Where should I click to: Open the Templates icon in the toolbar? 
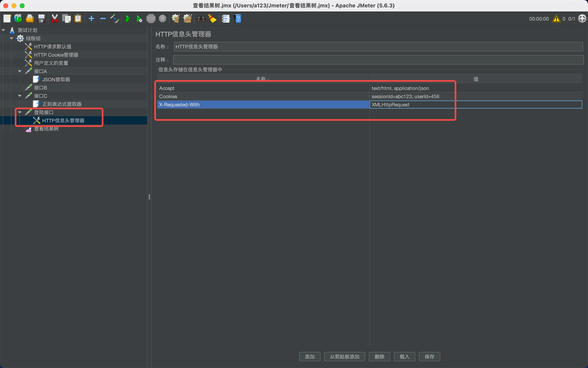pyautogui.click(x=18, y=19)
